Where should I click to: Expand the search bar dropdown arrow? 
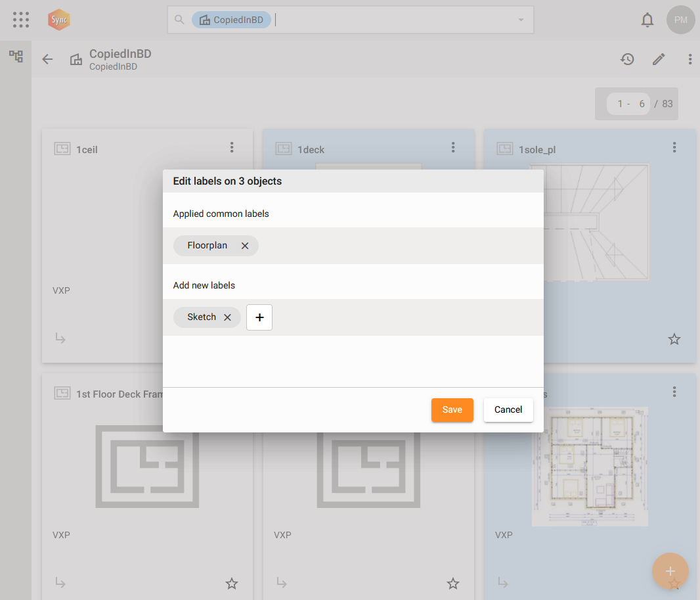pos(521,20)
